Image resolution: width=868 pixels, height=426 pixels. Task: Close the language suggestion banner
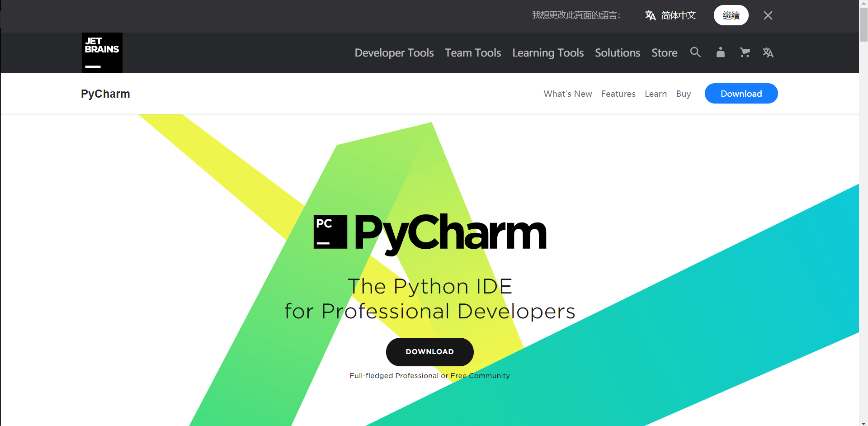(x=768, y=15)
